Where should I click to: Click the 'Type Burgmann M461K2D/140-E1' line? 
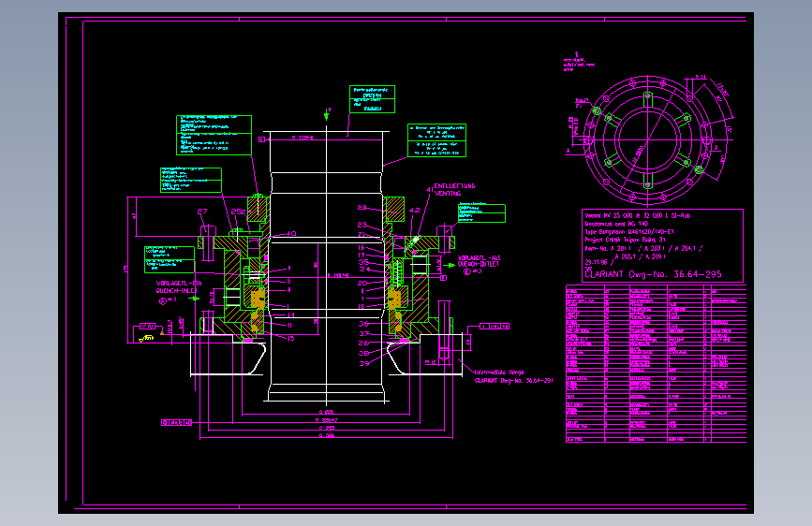[x=629, y=231]
